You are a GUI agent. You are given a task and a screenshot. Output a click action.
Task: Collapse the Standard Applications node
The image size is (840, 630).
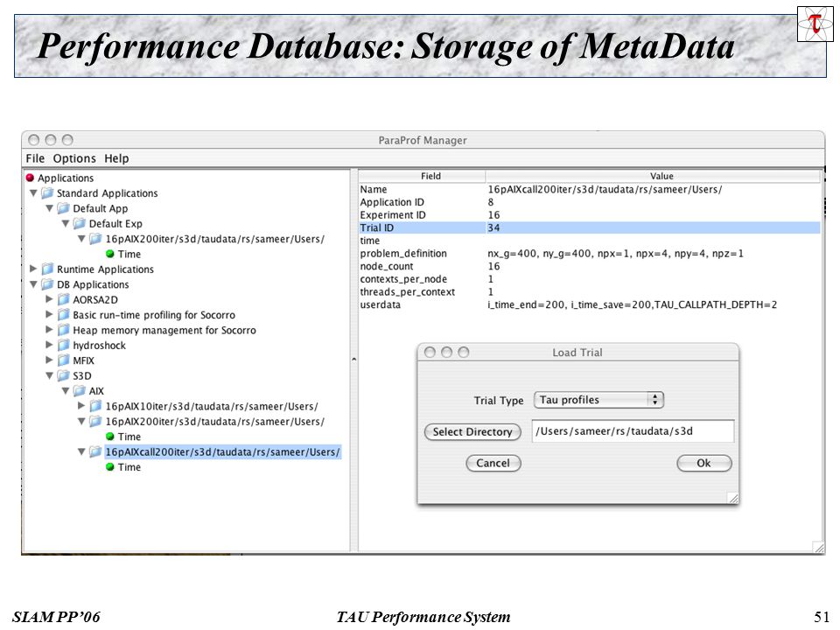tap(33, 192)
